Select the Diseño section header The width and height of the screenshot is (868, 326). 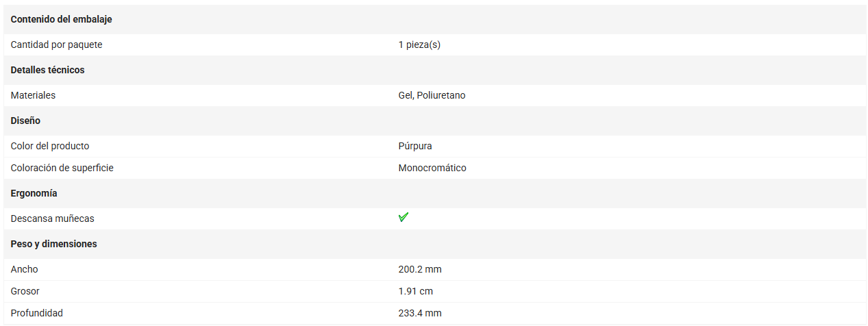(x=25, y=121)
